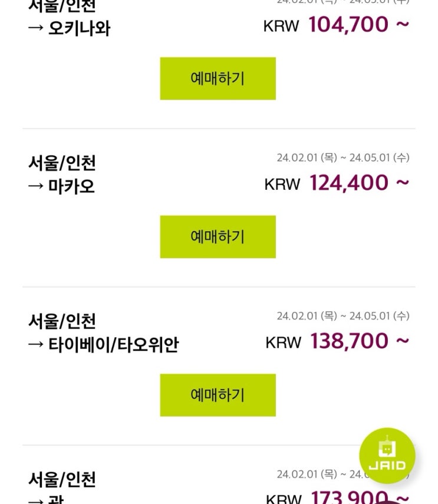
Task: Select the 타이베이 travel date range
Action: pyautogui.click(x=343, y=316)
